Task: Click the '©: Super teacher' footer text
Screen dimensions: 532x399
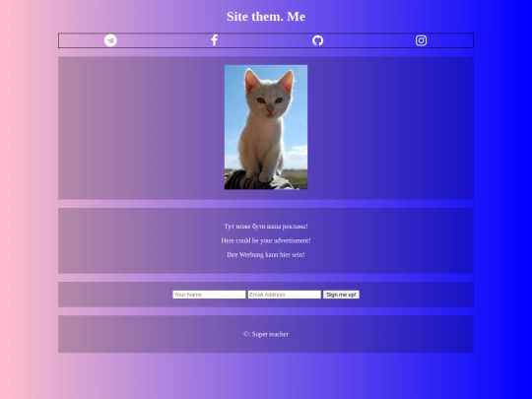Action: tap(266, 334)
